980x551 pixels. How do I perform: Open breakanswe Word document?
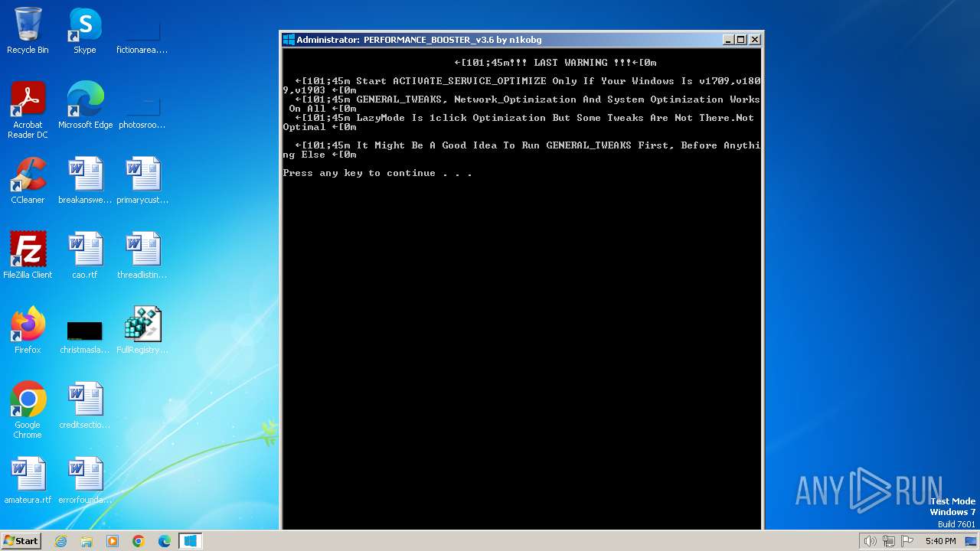(85, 181)
